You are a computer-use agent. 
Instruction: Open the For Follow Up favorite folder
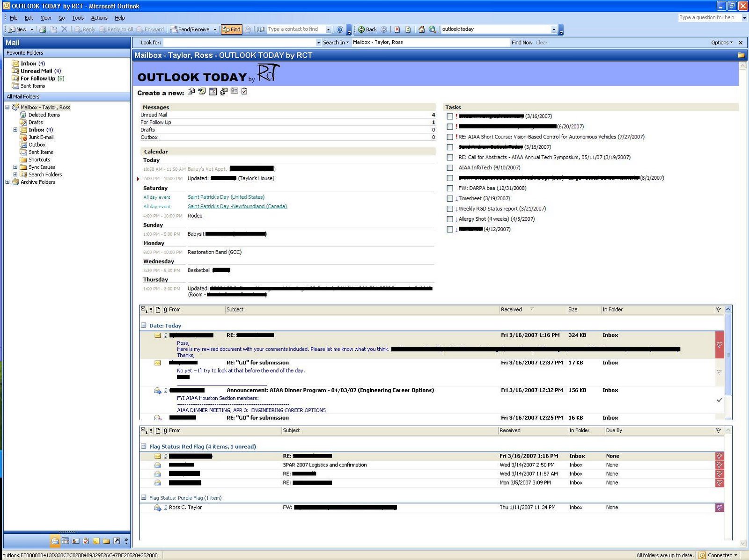(x=38, y=79)
